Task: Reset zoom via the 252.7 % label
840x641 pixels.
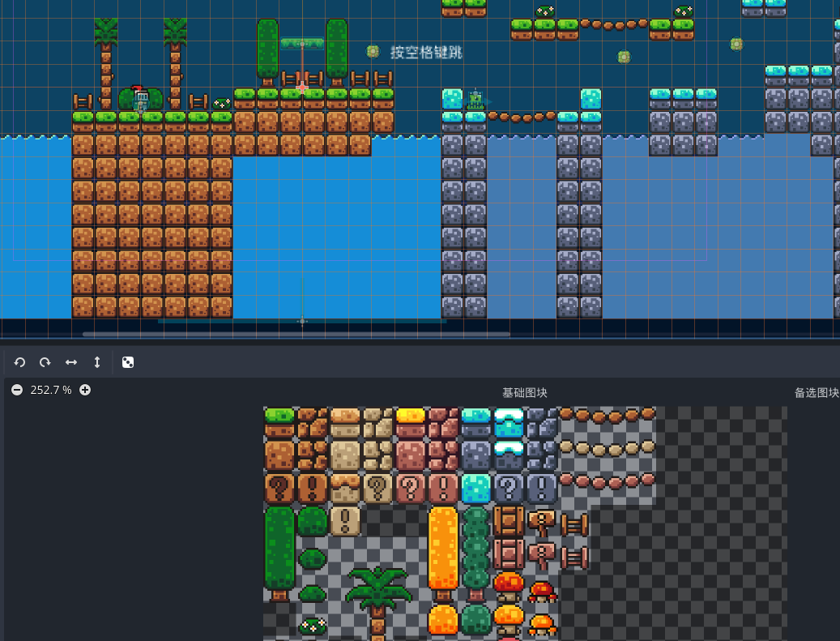Action: point(51,390)
